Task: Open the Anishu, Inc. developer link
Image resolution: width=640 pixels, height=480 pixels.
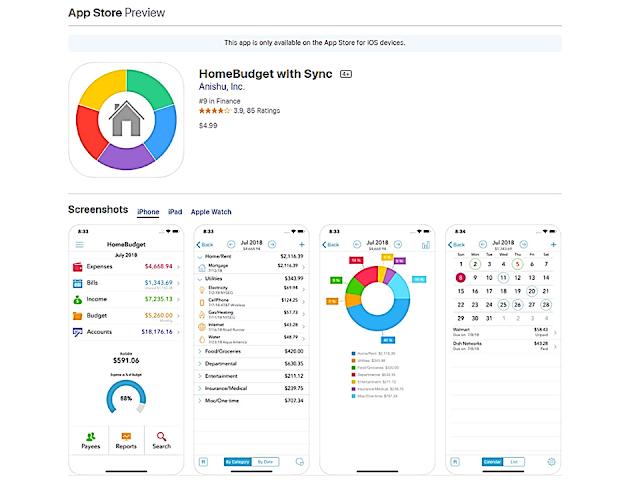Action: pos(222,87)
